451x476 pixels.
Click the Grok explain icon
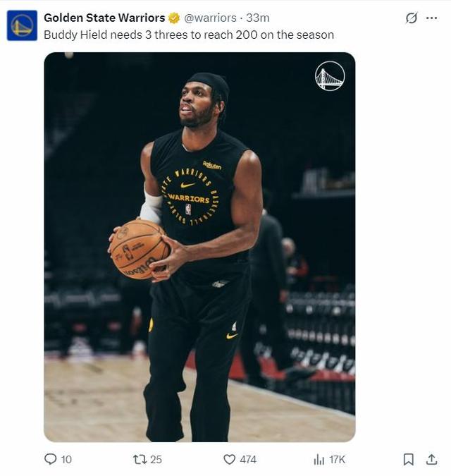point(412,18)
